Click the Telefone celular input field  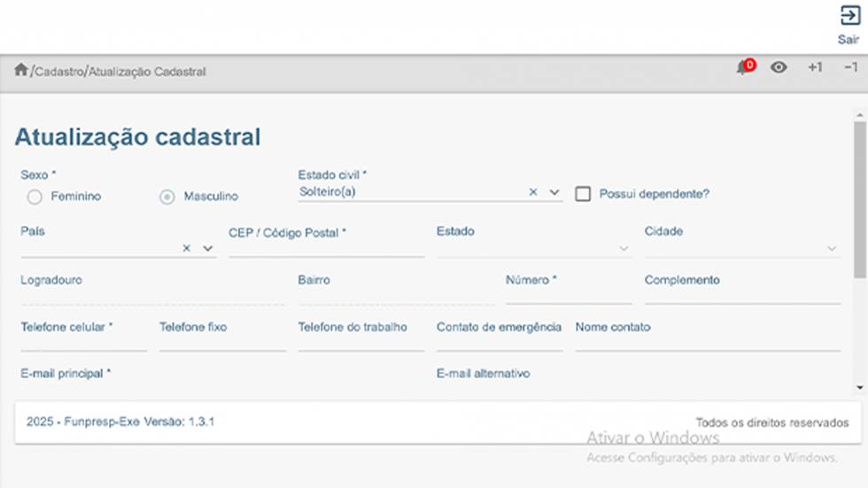point(83,344)
